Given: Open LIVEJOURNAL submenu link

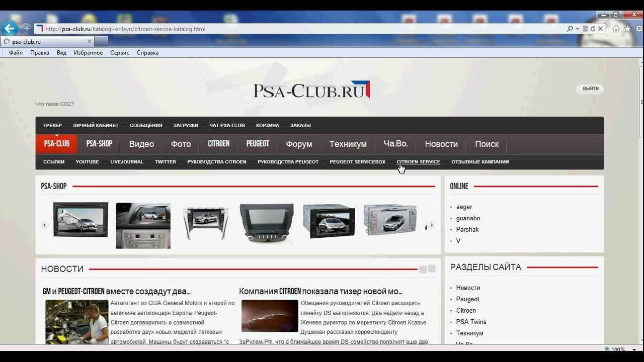Looking at the screenshot, I should pos(127,162).
